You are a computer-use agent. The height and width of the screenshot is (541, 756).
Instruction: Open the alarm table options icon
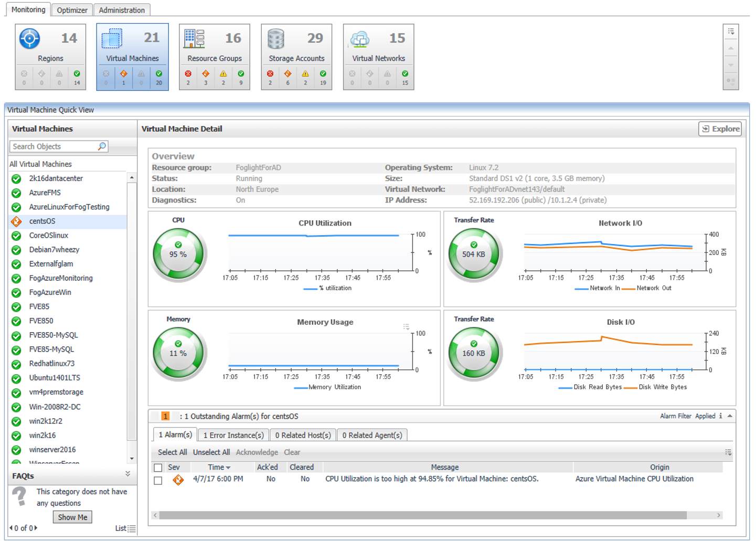click(x=728, y=452)
